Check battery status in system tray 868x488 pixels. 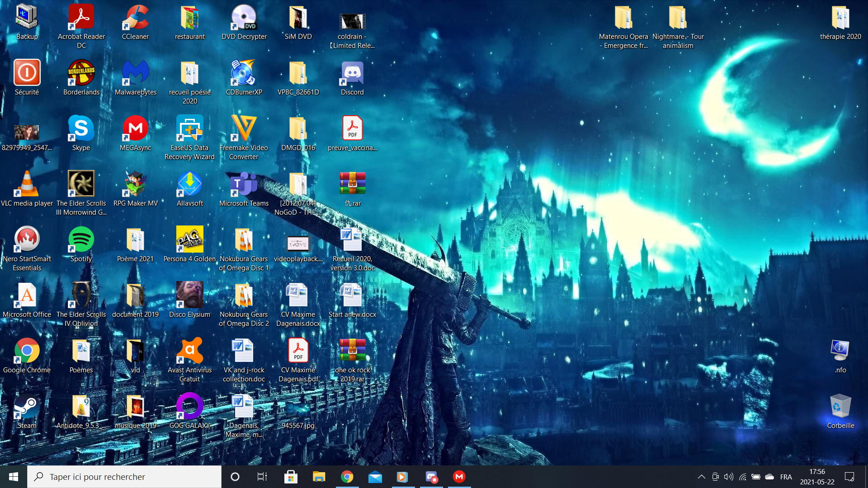pyautogui.click(x=756, y=477)
